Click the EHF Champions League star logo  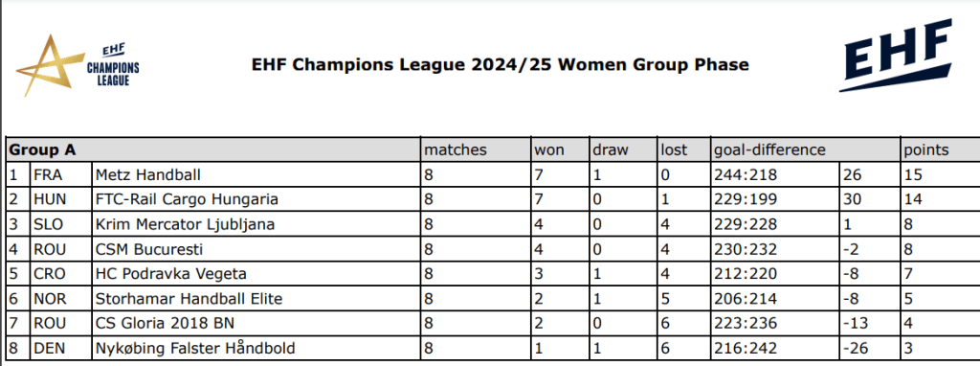click(78, 65)
